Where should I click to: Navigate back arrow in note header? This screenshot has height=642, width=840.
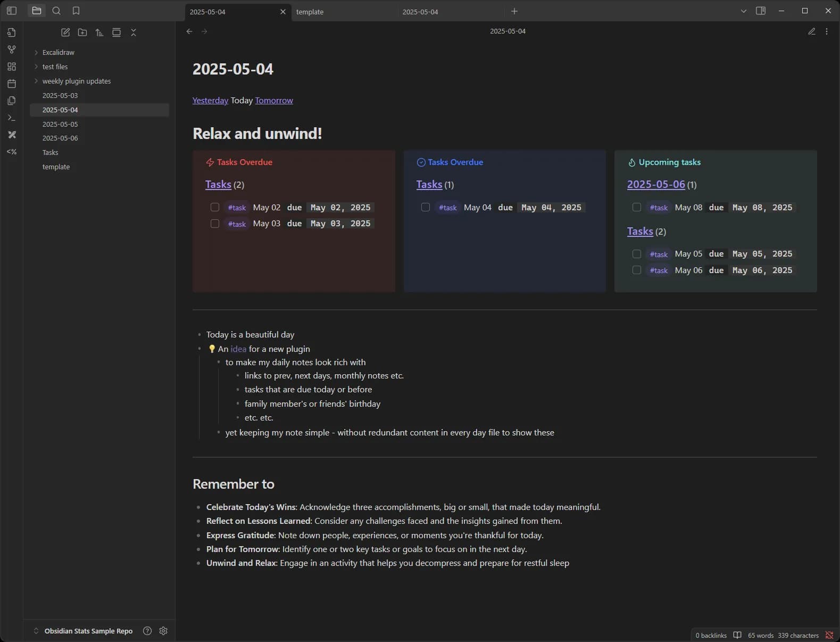coord(189,31)
